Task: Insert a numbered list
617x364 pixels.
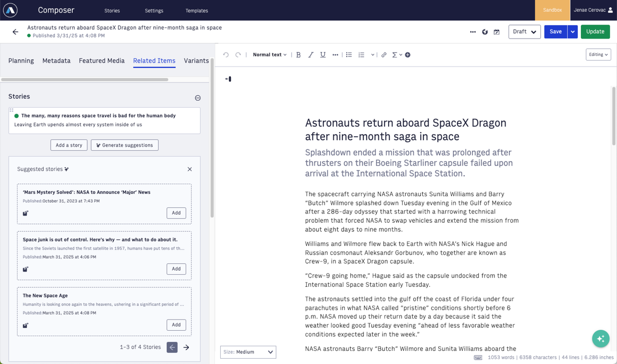Action: pos(362,55)
